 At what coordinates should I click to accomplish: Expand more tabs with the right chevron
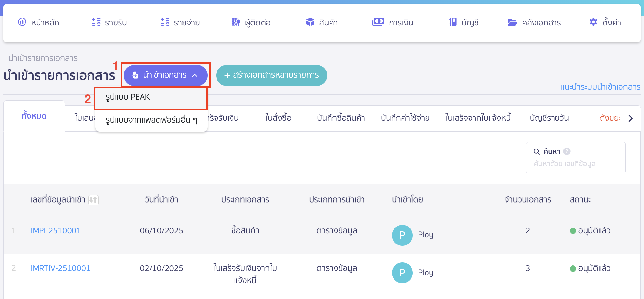coord(630,118)
